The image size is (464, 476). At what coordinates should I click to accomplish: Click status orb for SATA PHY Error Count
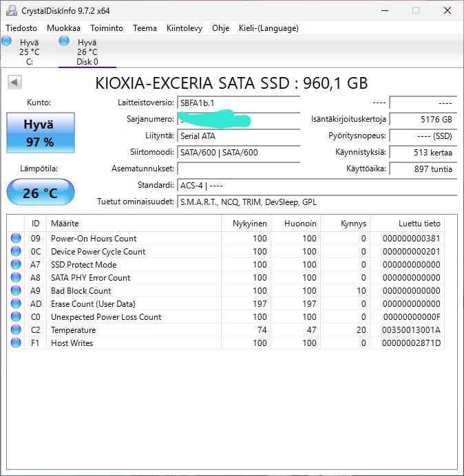pyautogui.click(x=16, y=277)
